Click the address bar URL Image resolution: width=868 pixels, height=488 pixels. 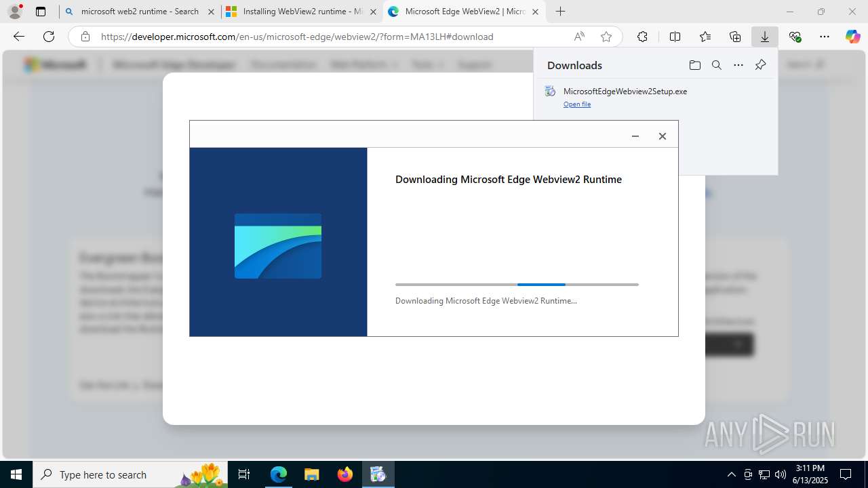tap(297, 37)
